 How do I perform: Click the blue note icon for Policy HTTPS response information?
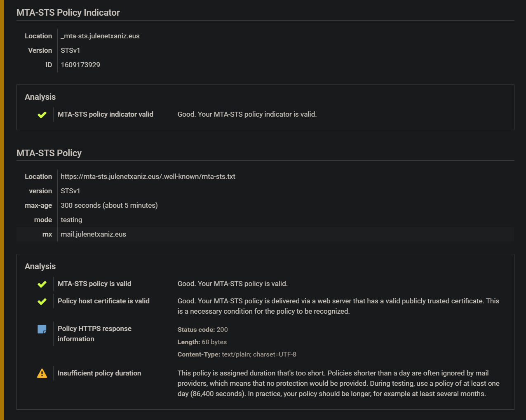point(42,329)
